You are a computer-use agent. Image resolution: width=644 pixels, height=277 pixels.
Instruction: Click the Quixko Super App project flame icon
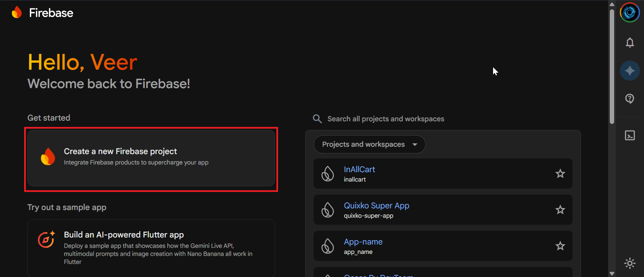click(x=328, y=210)
